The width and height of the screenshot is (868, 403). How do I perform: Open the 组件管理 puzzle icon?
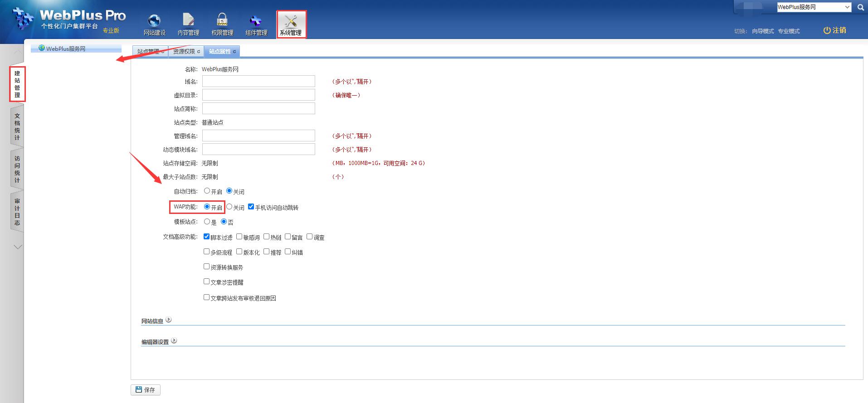click(256, 21)
